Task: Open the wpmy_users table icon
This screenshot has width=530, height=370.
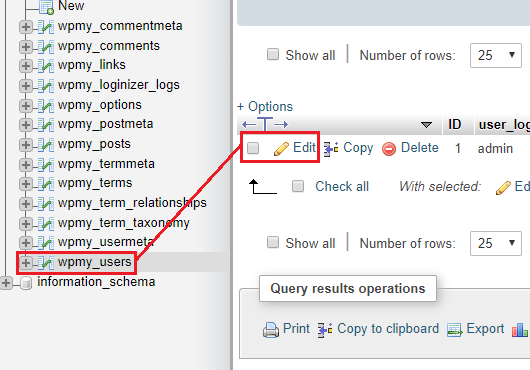Action: [46, 263]
